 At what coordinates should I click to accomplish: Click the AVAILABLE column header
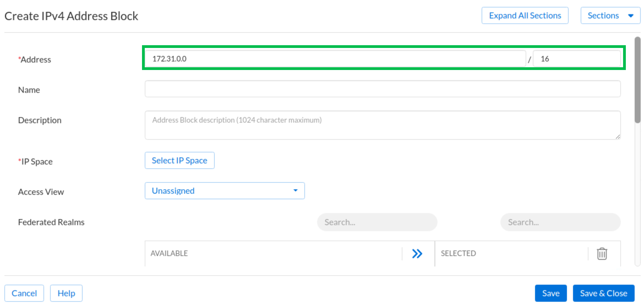[x=169, y=254]
